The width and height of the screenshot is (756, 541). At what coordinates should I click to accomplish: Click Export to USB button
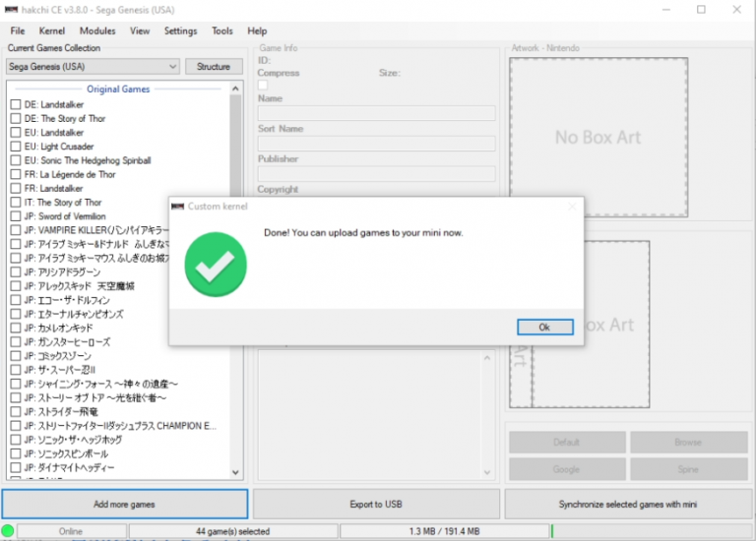pos(376,504)
